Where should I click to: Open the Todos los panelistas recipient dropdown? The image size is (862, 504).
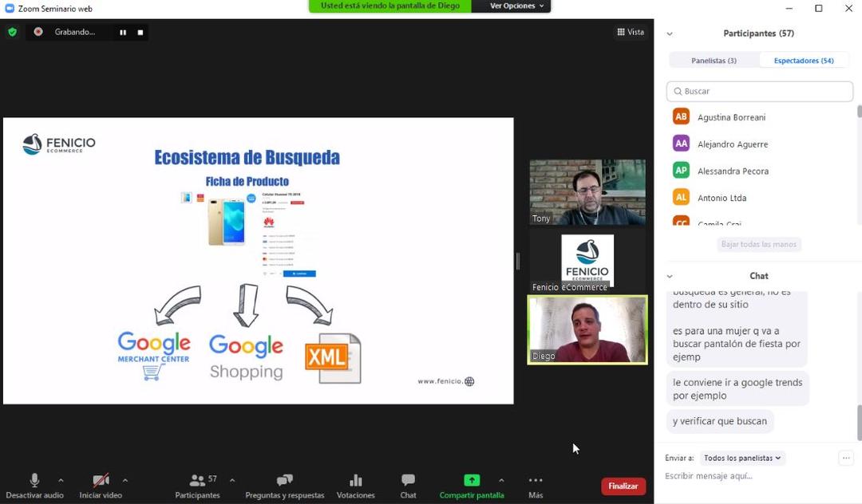[742, 458]
